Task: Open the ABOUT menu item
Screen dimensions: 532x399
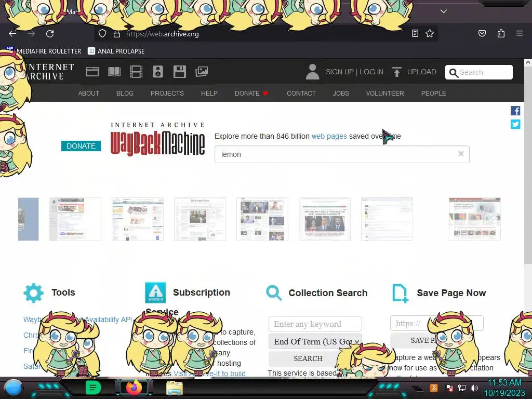Action: click(x=89, y=94)
